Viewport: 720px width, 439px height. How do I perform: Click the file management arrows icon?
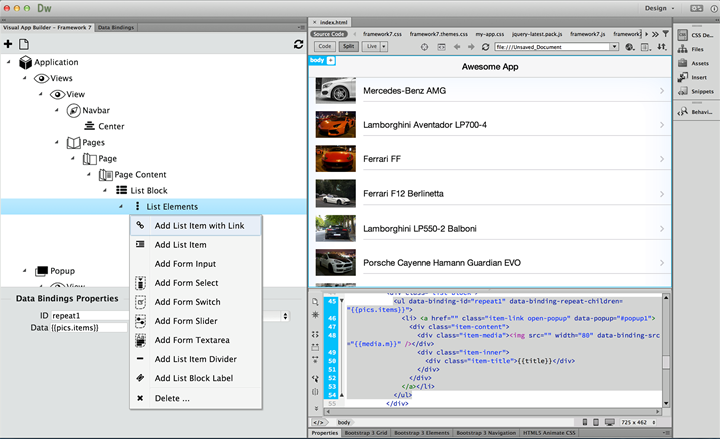point(662,47)
